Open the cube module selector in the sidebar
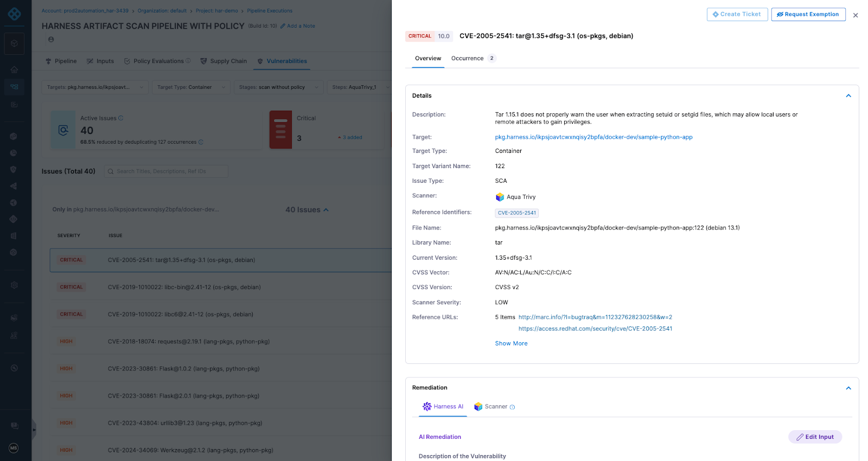868x461 pixels. pyautogui.click(x=14, y=43)
